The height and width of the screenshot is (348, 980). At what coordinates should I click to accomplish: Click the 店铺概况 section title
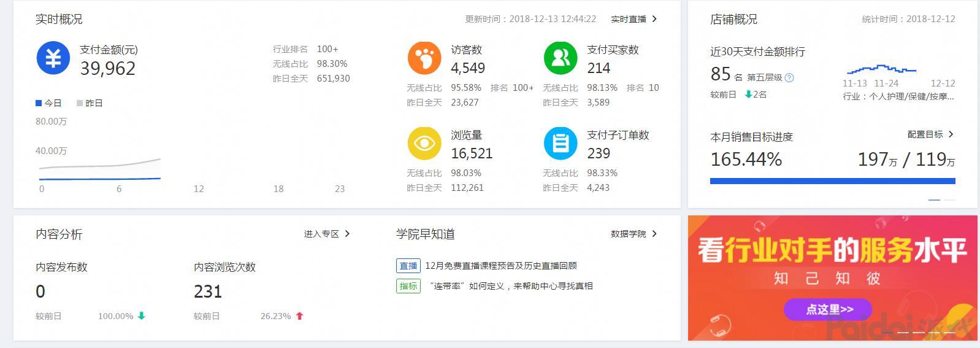(733, 19)
